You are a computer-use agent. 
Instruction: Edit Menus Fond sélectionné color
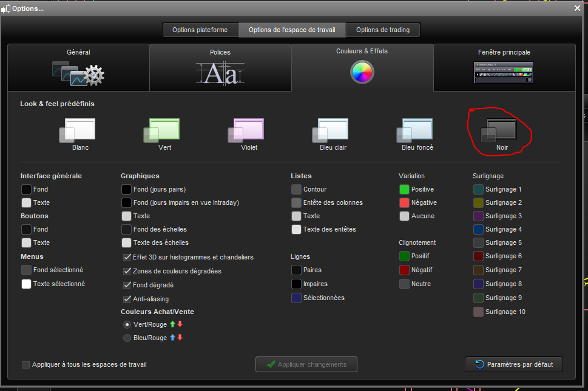pos(26,270)
